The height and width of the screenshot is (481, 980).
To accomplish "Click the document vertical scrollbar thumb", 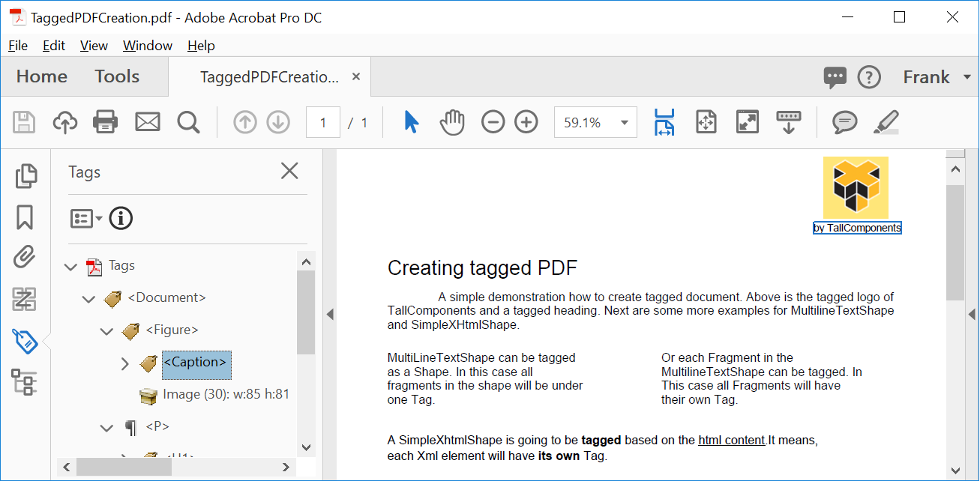I will [955, 242].
